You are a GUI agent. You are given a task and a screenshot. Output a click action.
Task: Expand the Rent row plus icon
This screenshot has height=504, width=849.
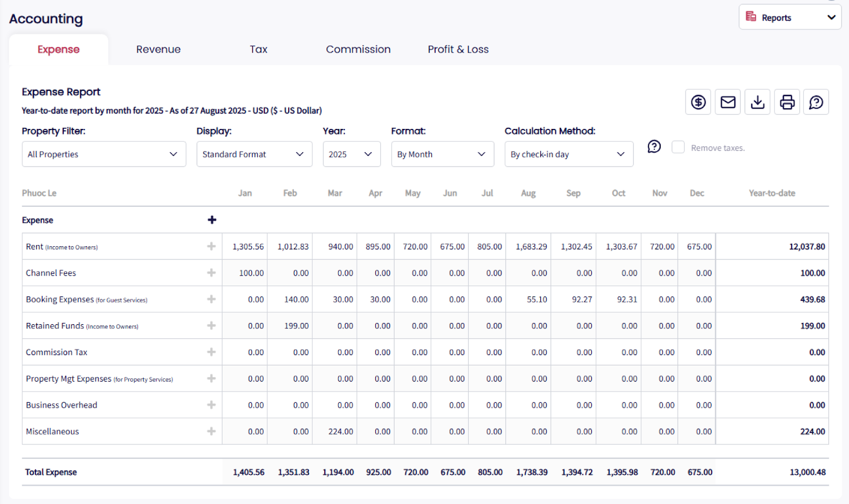(x=211, y=246)
